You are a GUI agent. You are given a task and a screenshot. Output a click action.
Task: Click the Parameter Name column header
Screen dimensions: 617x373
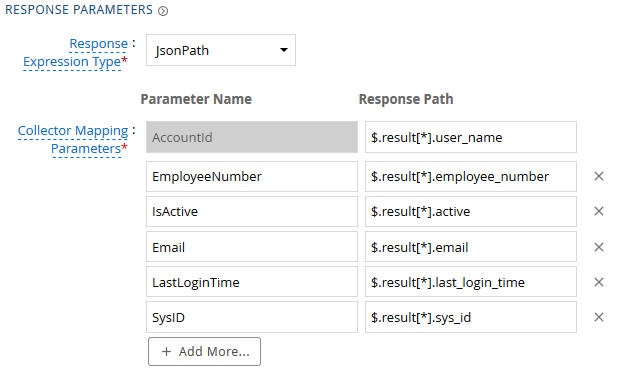pyautogui.click(x=196, y=99)
